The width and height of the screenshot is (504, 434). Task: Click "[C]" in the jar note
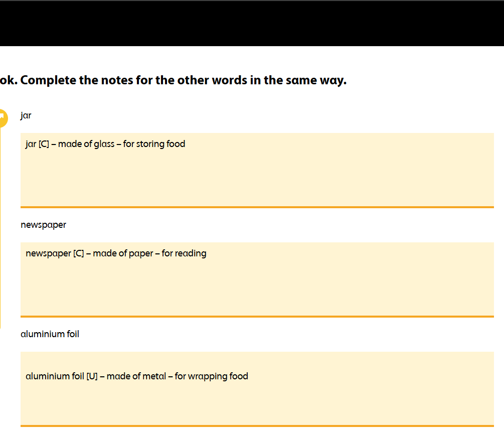(44, 144)
